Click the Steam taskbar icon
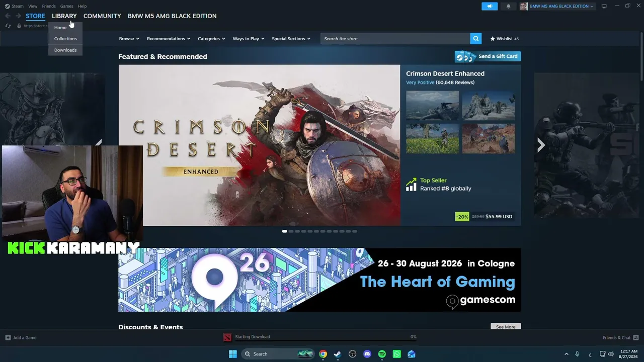The width and height of the screenshot is (644, 362). coord(338,354)
